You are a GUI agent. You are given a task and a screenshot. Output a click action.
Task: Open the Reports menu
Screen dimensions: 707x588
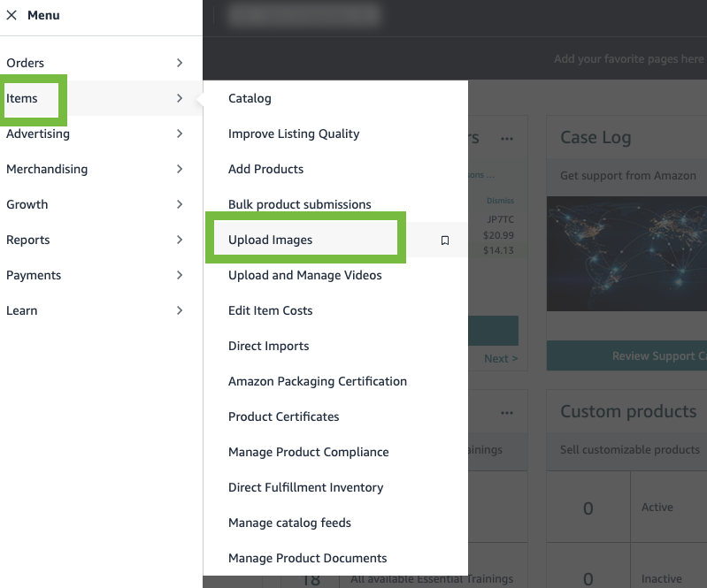pos(101,240)
